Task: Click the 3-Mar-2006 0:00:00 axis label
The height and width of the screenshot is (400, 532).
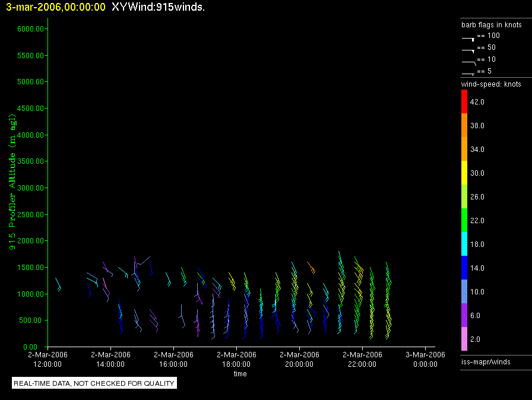Action: point(425,359)
